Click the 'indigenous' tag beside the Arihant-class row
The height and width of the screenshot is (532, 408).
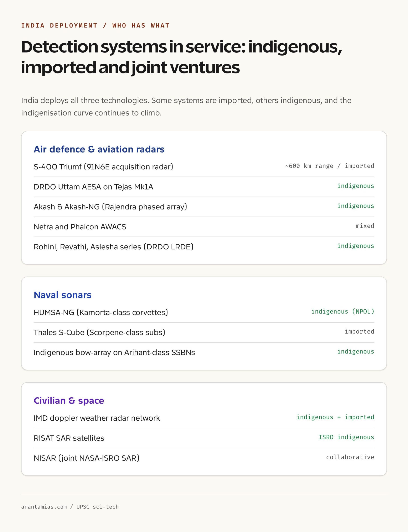356,351
